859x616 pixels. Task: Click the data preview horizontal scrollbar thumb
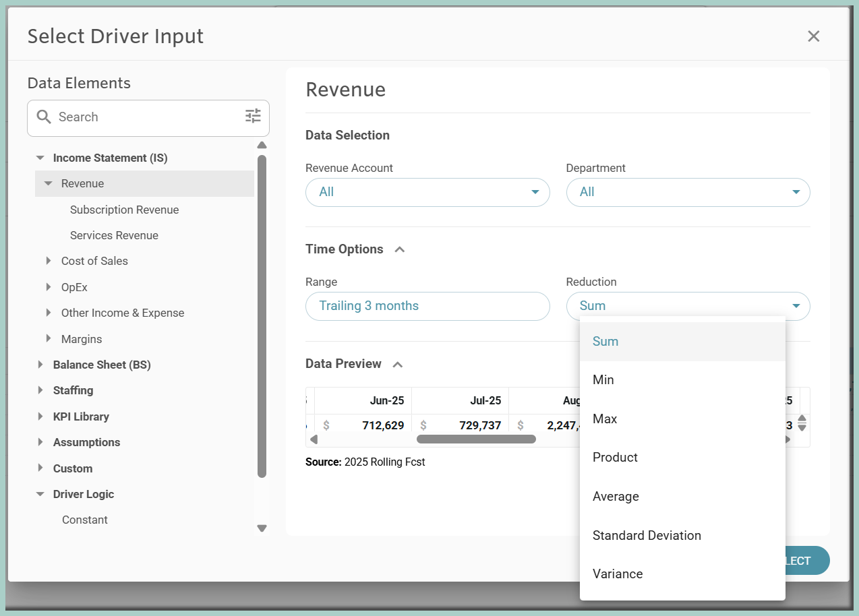pyautogui.click(x=476, y=439)
